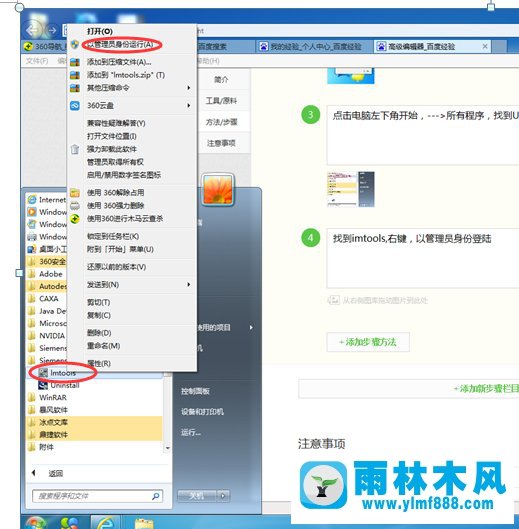The image size is (519, 529).
Task: Switch to 我的经验_个人中心 browser tab
Action: (x=313, y=46)
